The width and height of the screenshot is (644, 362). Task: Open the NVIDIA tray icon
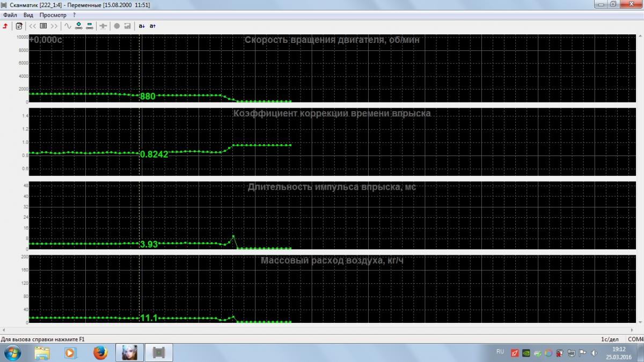(x=526, y=353)
